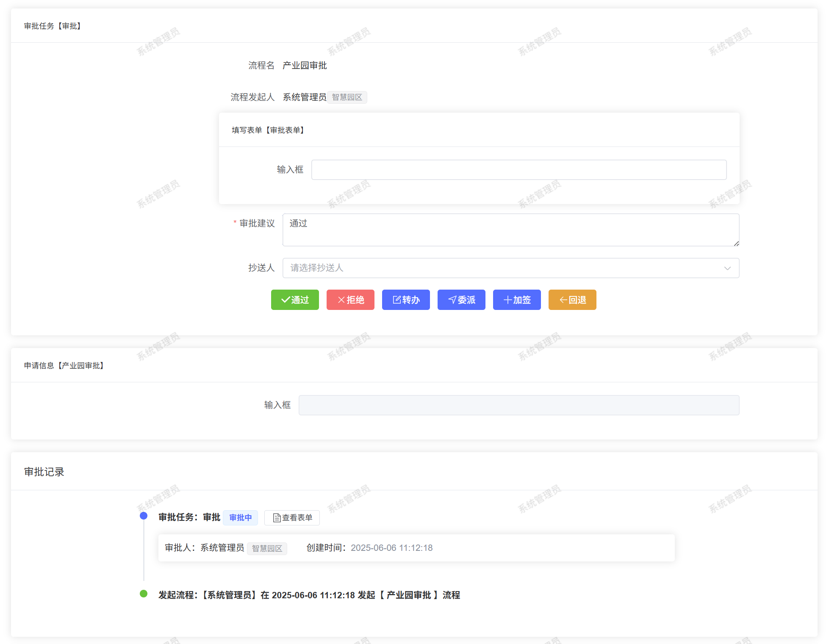Click the left-arrow icon on 回退 button

(x=563, y=300)
